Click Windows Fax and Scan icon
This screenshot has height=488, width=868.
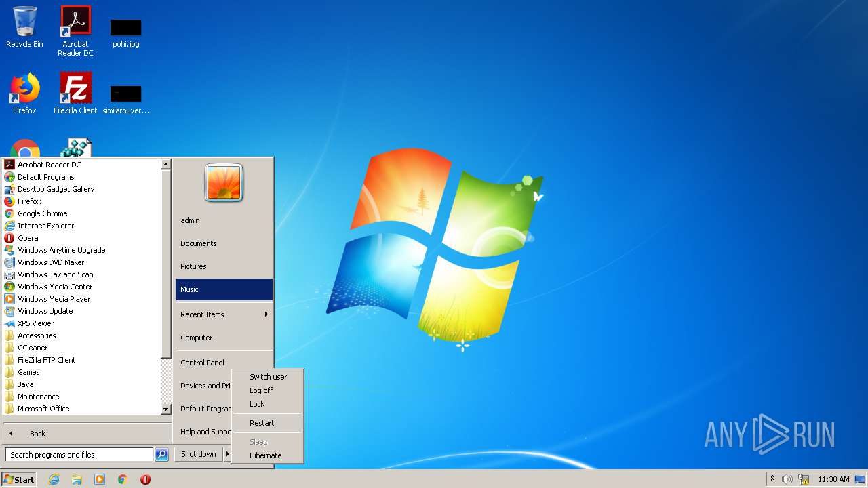[9, 274]
